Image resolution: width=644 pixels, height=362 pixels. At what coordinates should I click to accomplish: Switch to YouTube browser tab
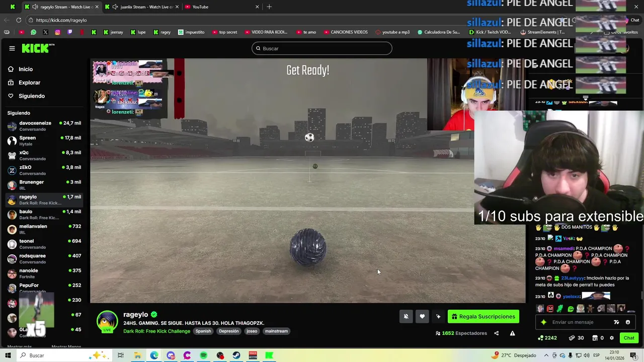[x=221, y=7]
